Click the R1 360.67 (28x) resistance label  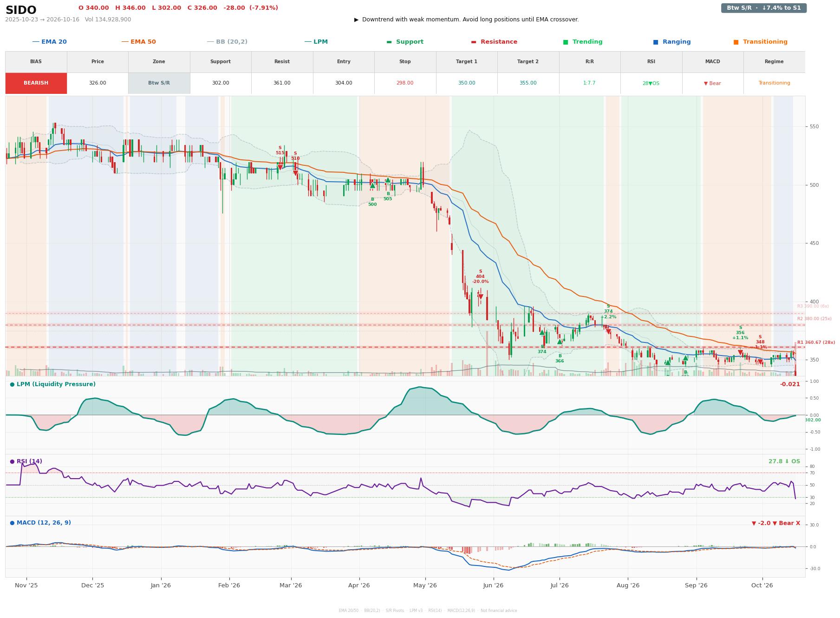(x=816, y=342)
